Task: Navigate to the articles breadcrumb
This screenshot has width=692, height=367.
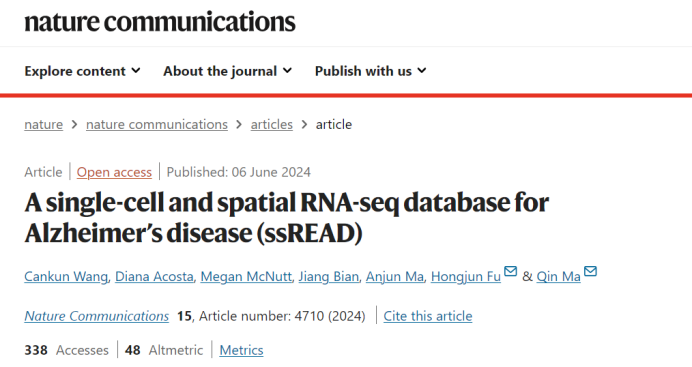Action: point(271,124)
